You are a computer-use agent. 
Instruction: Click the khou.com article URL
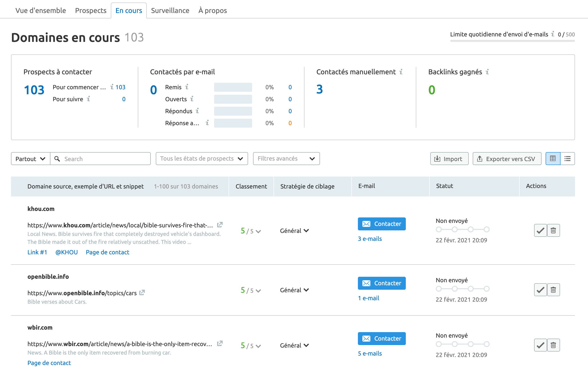pos(120,225)
